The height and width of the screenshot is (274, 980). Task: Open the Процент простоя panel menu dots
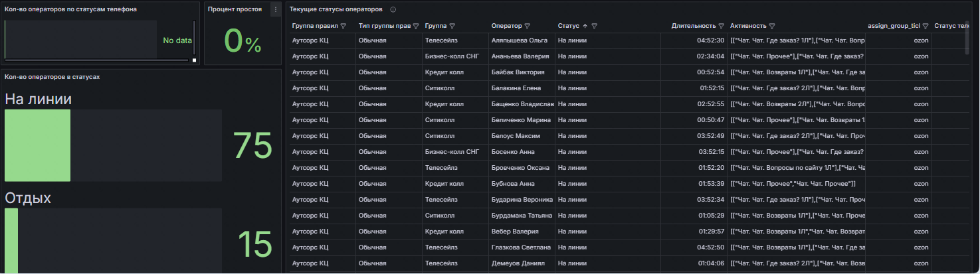click(276, 9)
